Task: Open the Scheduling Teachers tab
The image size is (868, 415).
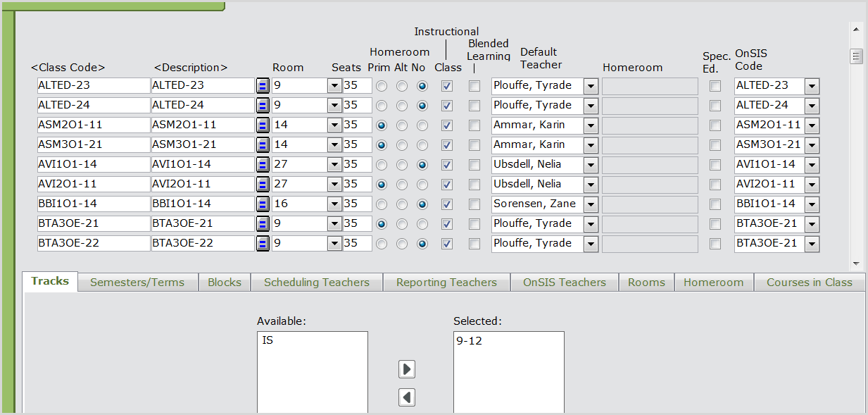Action: point(316,283)
